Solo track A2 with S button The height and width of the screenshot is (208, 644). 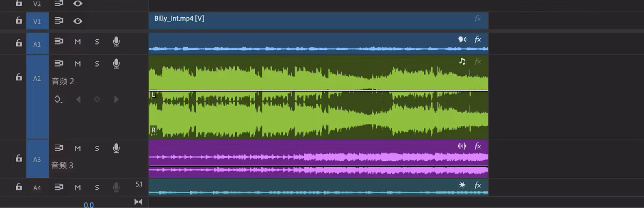pos(97,64)
